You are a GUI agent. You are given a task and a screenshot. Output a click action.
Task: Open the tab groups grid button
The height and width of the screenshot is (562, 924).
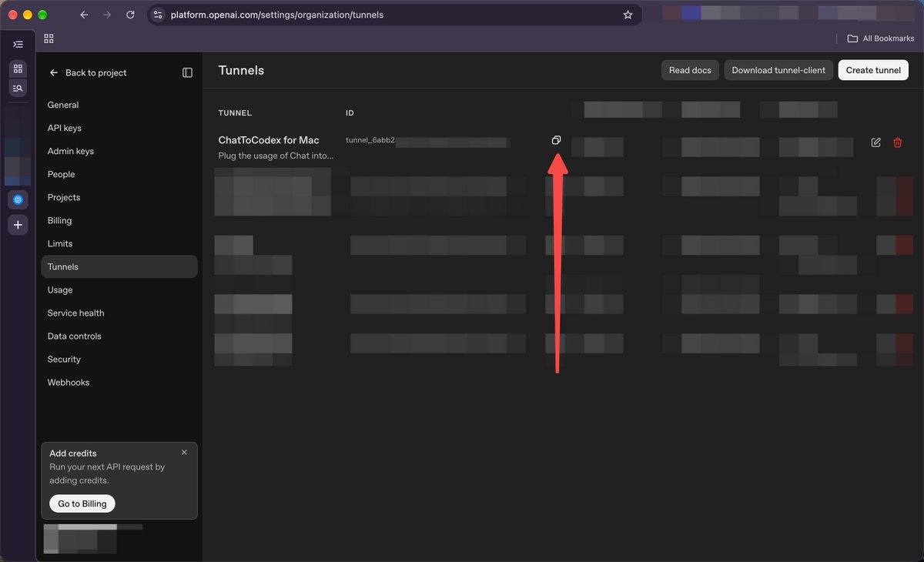coord(18,69)
